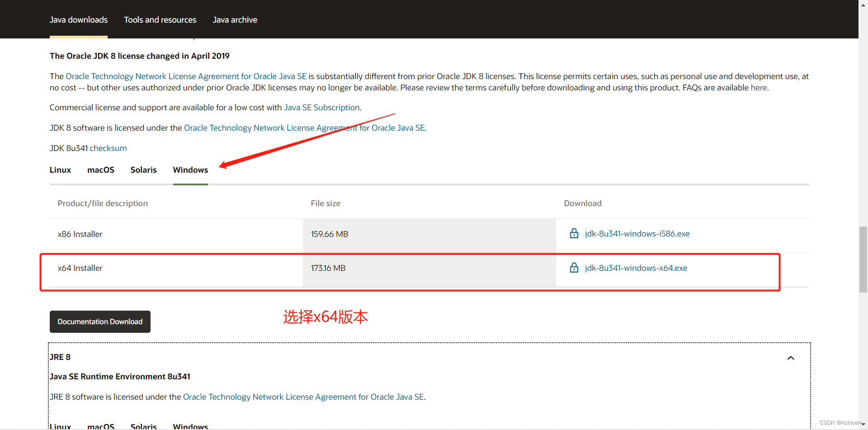The image size is (868, 430).
Task: Select the Windows tab for JDK 8u341
Action: [190, 170]
